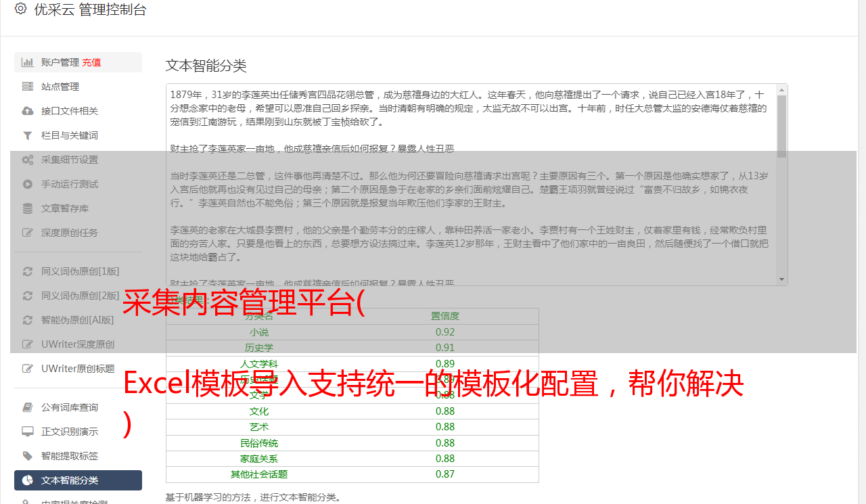
Task: Click the red 充值 recharge link
Action: click(91, 62)
